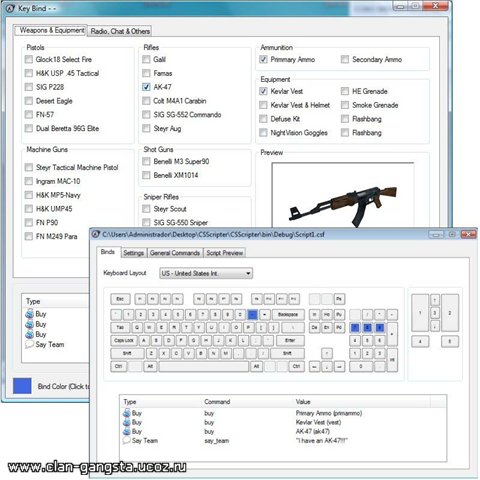Toggle the Secondary Ammo checkbox
This screenshot has width=480, height=480.
345,59
